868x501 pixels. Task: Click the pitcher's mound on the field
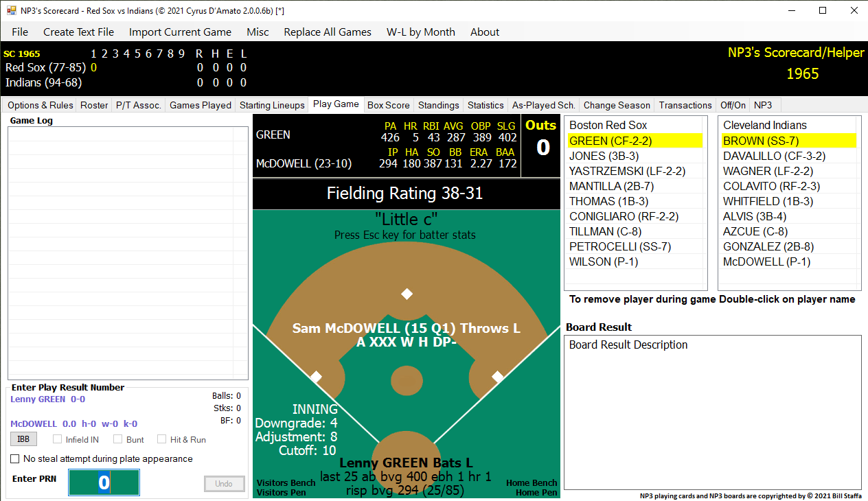pos(407,380)
